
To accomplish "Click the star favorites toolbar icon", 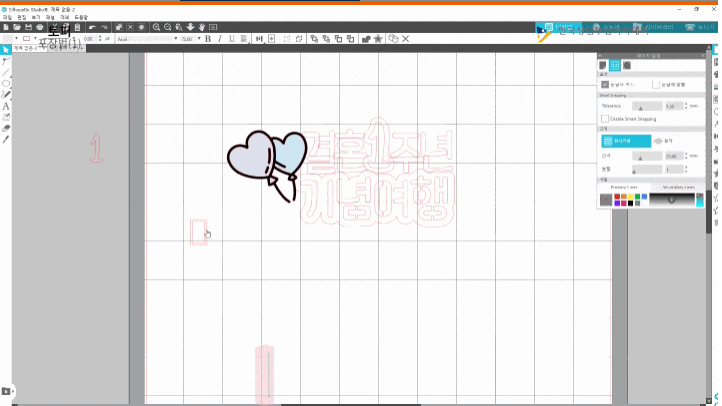I will [x=378, y=39].
